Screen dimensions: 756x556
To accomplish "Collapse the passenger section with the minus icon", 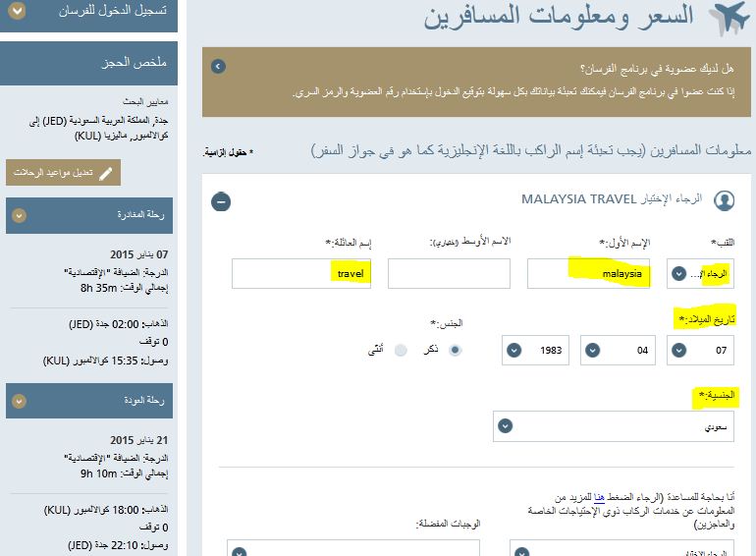I will click(222, 201).
